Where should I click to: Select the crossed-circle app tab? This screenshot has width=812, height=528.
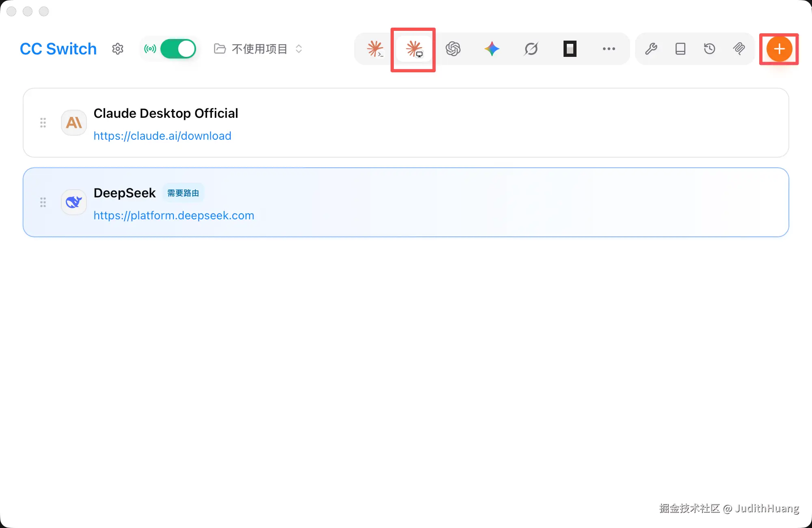(531, 49)
